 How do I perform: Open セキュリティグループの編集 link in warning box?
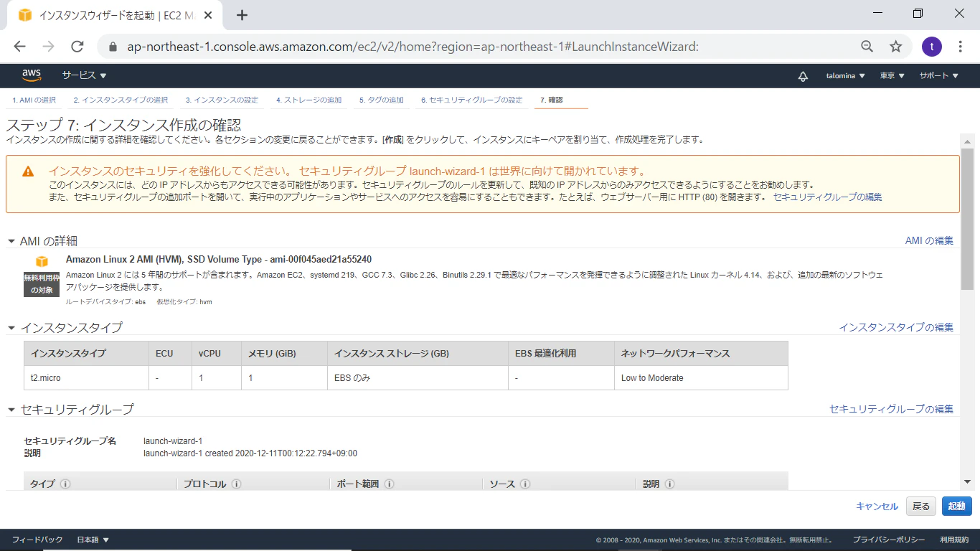point(827,197)
